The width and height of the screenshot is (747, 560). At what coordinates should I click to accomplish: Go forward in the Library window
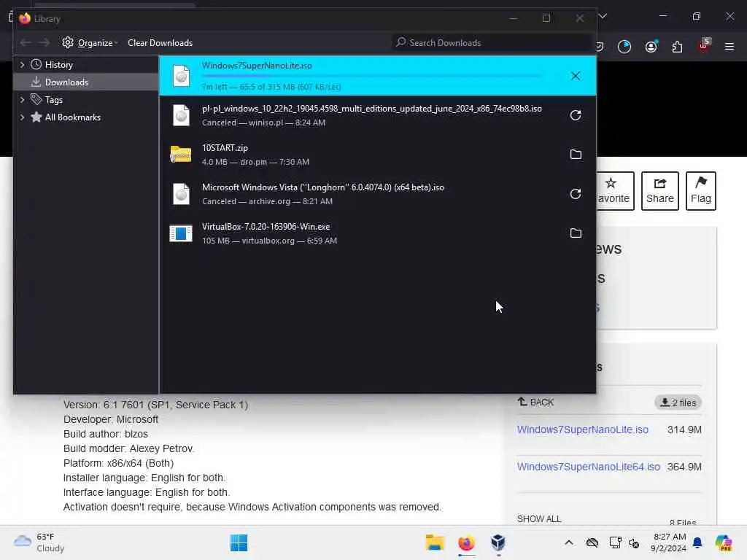[x=44, y=43]
